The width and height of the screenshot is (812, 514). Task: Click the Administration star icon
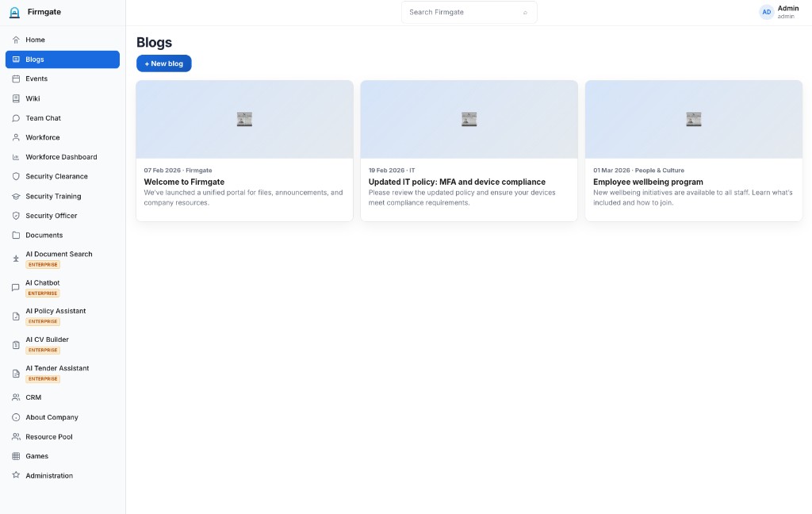pos(16,475)
